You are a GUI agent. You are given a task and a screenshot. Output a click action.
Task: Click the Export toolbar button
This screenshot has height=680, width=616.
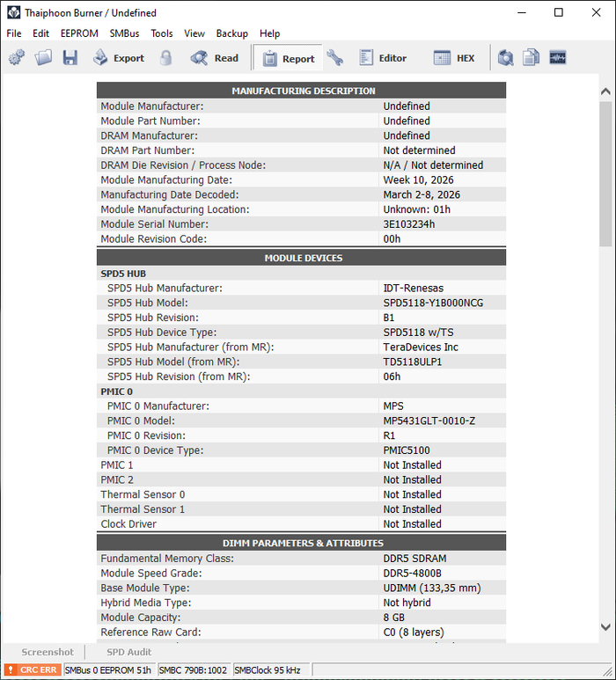point(119,58)
